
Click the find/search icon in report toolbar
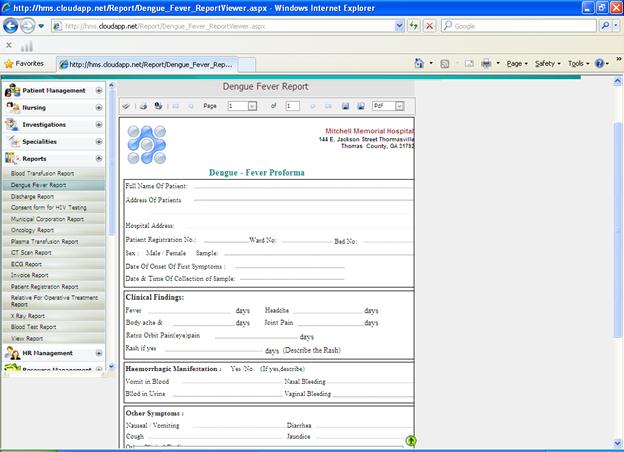pyautogui.click(x=158, y=105)
